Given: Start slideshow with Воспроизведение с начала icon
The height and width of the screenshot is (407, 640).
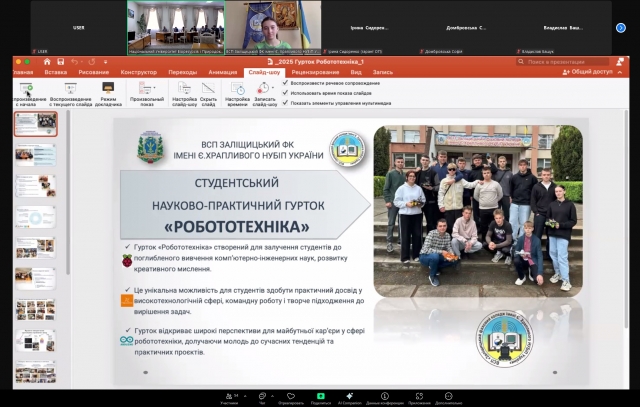Looking at the screenshot, I should click(x=26, y=88).
